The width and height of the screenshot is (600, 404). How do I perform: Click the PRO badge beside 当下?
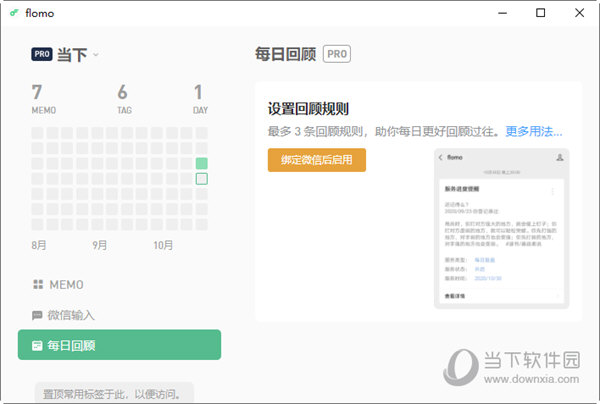pyautogui.click(x=42, y=54)
